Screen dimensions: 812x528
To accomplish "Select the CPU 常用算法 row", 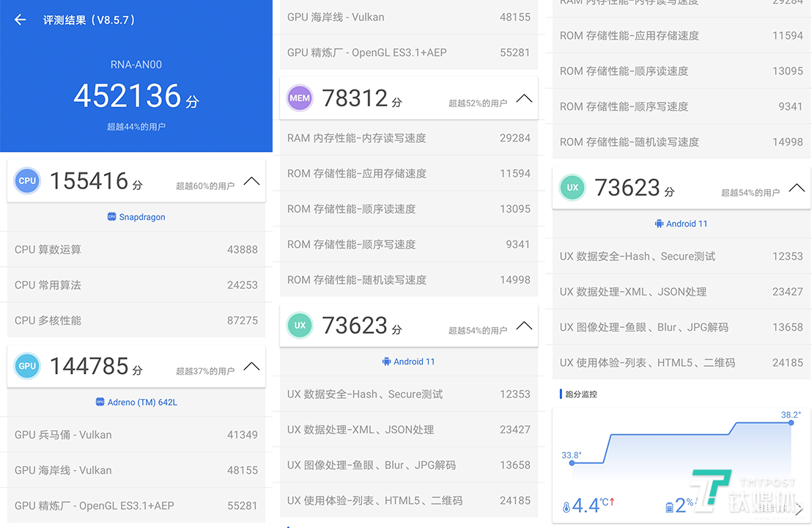I will coord(136,285).
